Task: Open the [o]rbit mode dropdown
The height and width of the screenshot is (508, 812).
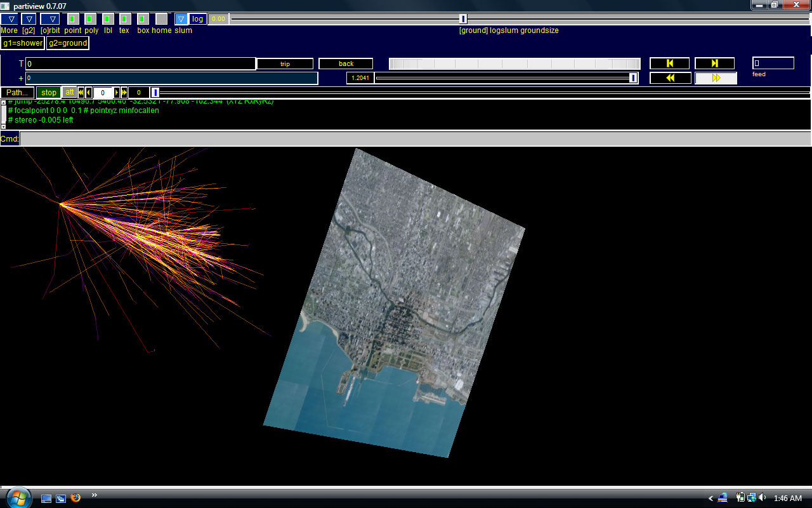Action: click(x=50, y=19)
